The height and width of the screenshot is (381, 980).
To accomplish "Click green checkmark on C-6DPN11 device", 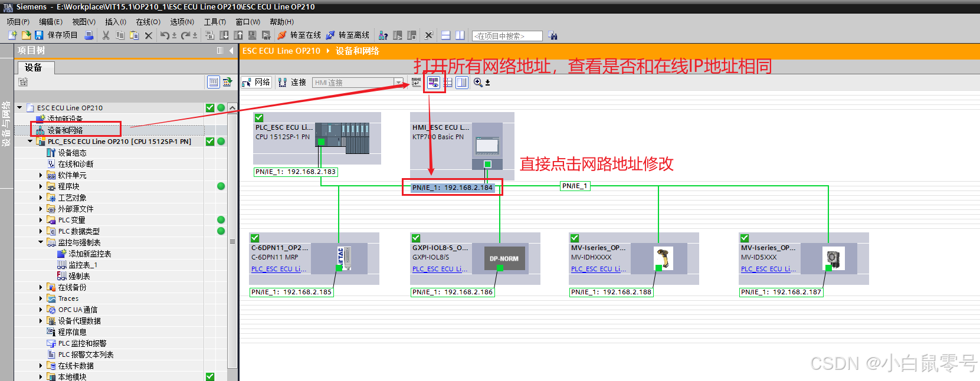I will (x=255, y=238).
